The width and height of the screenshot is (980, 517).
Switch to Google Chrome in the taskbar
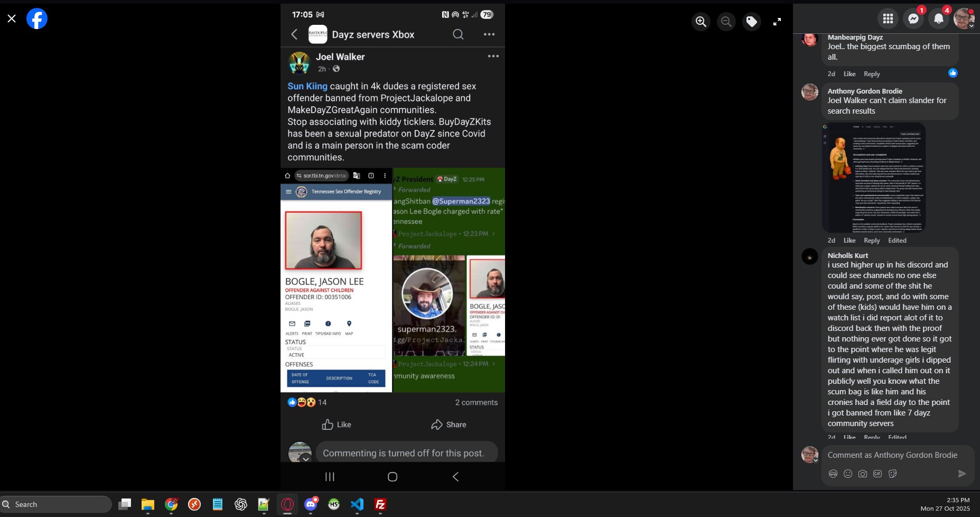pos(171,504)
